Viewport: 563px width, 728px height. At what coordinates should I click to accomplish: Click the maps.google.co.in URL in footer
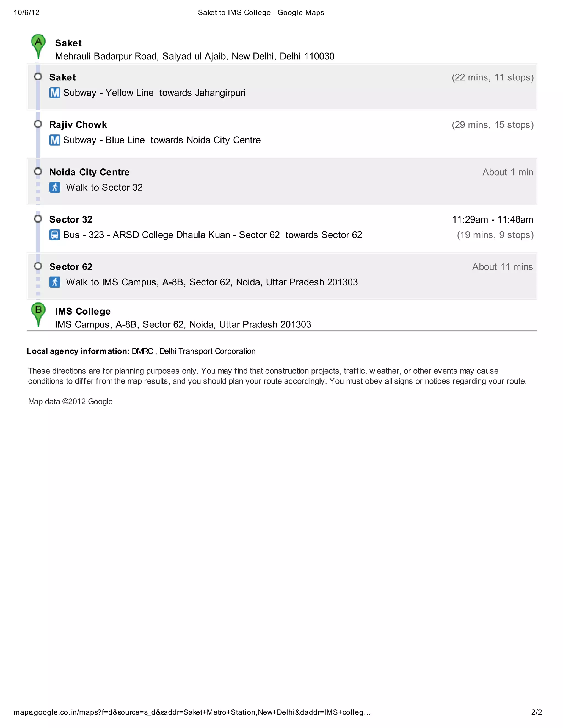(192, 712)
